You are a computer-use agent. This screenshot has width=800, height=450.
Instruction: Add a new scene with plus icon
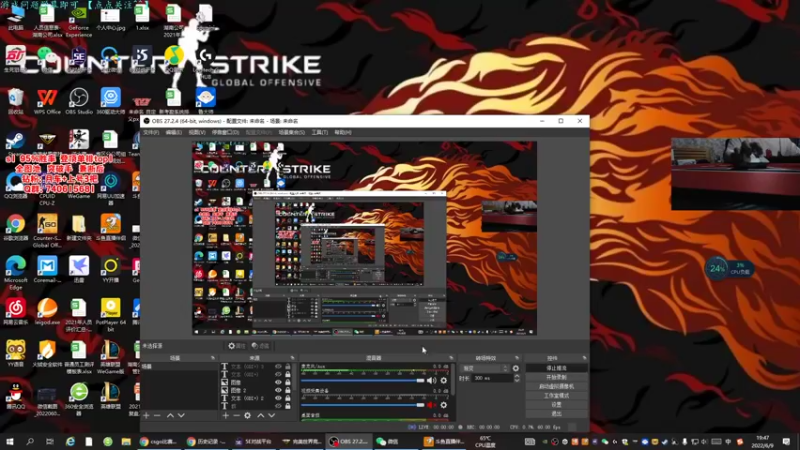[x=146, y=415]
